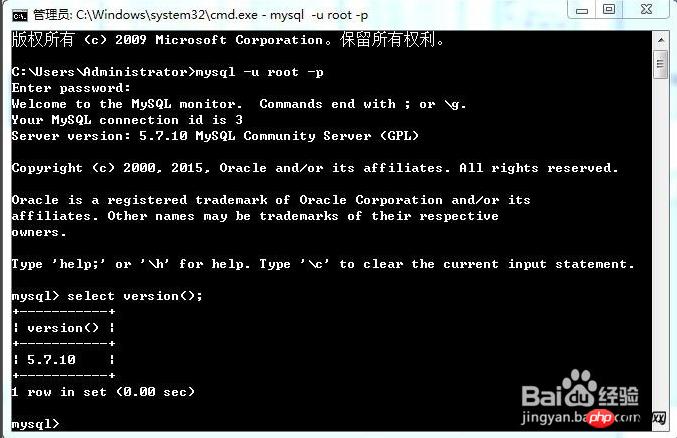Screen dimensions: 677x438
Task: Click the jingyan.ba URL watermark text
Action: click(x=554, y=418)
